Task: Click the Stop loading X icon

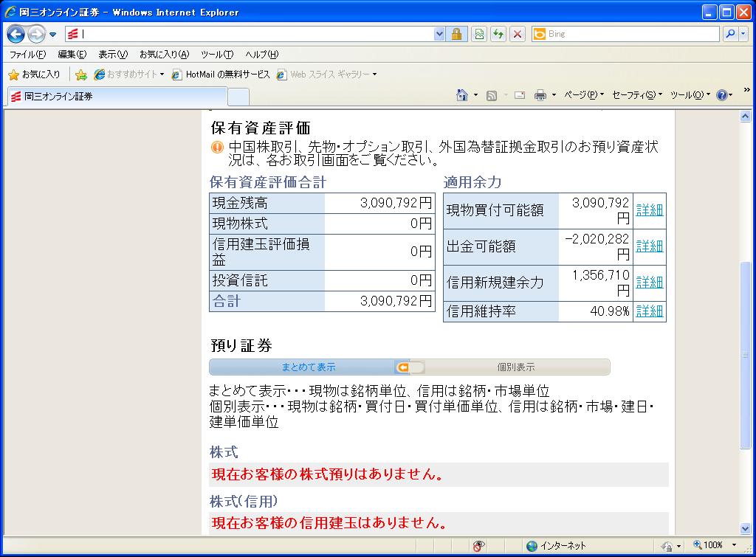Action: coord(518,34)
